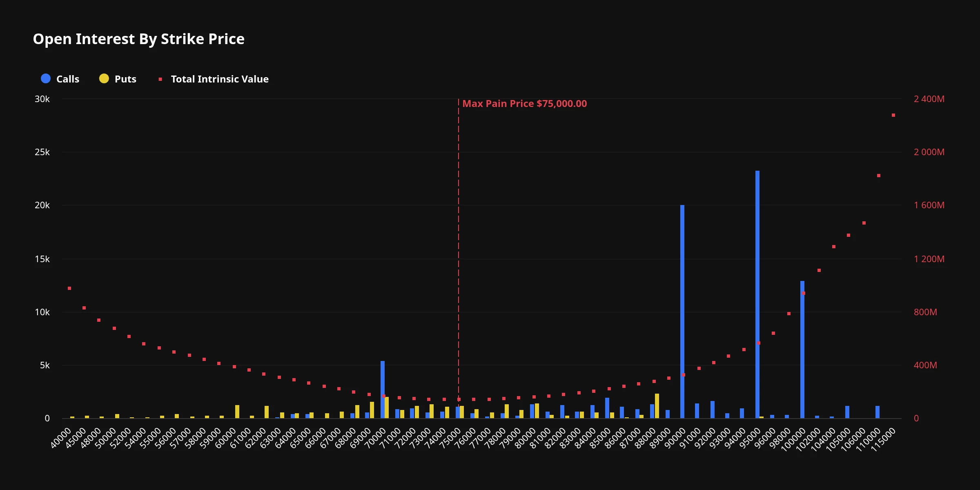Toggle Total Intrinsic Value legend entry
The image size is (980, 490).
tap(214, 79)
